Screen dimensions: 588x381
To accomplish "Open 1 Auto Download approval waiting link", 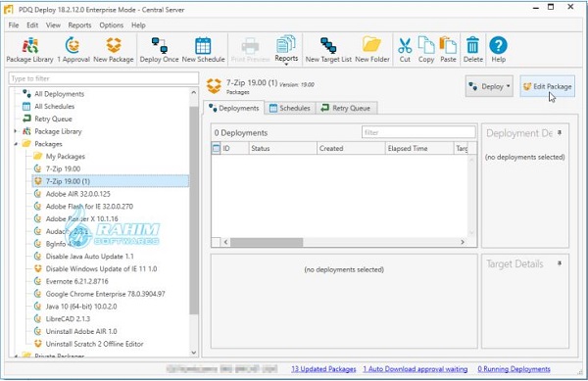I will coord(416,369).
